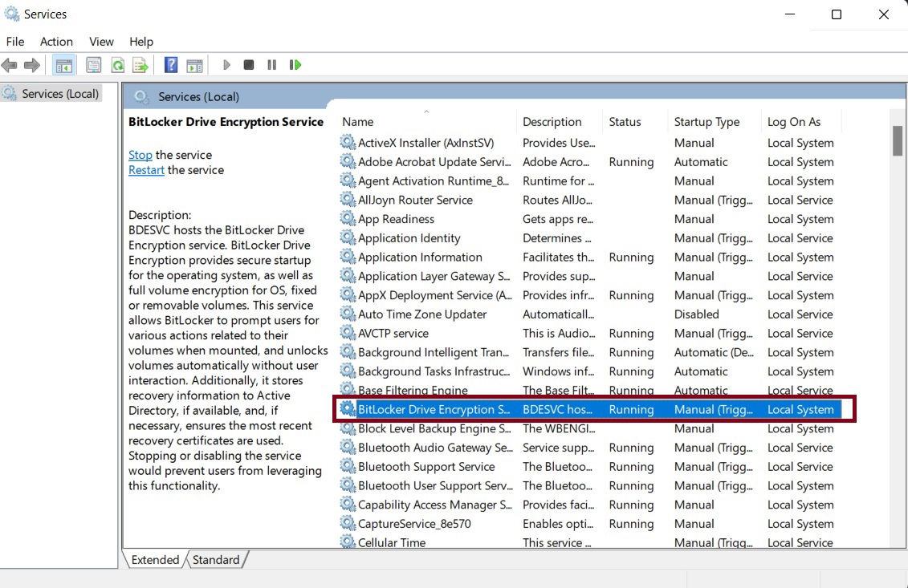908x588 pixels.
Task: Click the Start Service play icon
Action: (226, 65)
